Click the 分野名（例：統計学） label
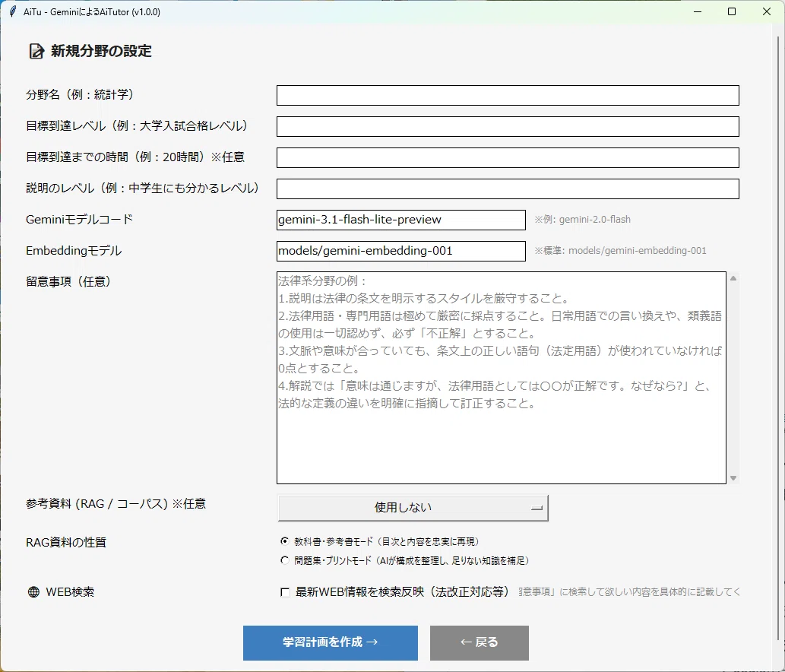 pos(80,94)
